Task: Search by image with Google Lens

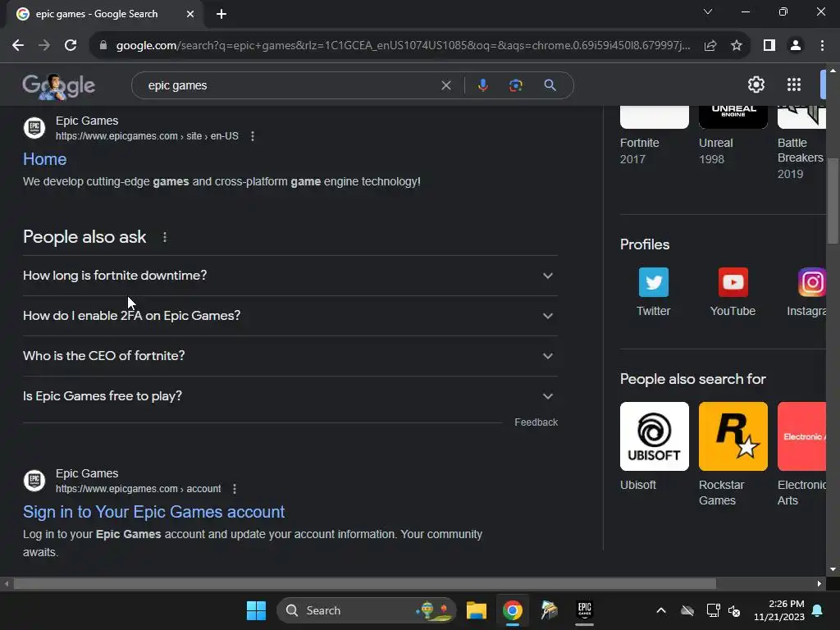Action: tap(515, 85)
